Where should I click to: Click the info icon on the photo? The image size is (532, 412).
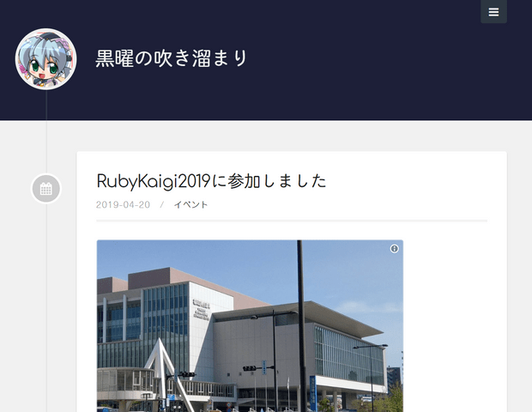(x=394, y=249)
